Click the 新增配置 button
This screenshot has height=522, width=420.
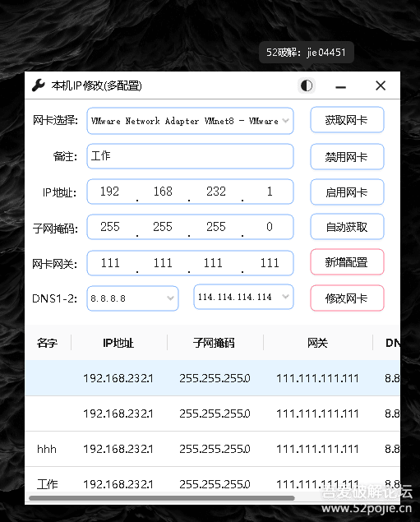point(347,262)
